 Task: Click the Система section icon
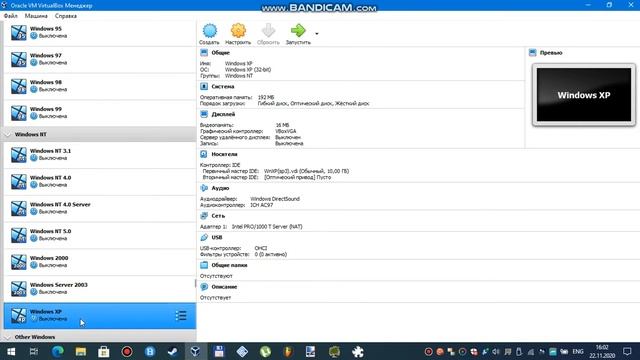point(204,87)
